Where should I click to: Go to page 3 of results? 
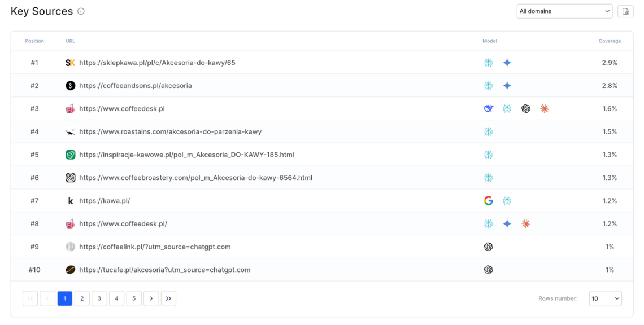(99, 298)
